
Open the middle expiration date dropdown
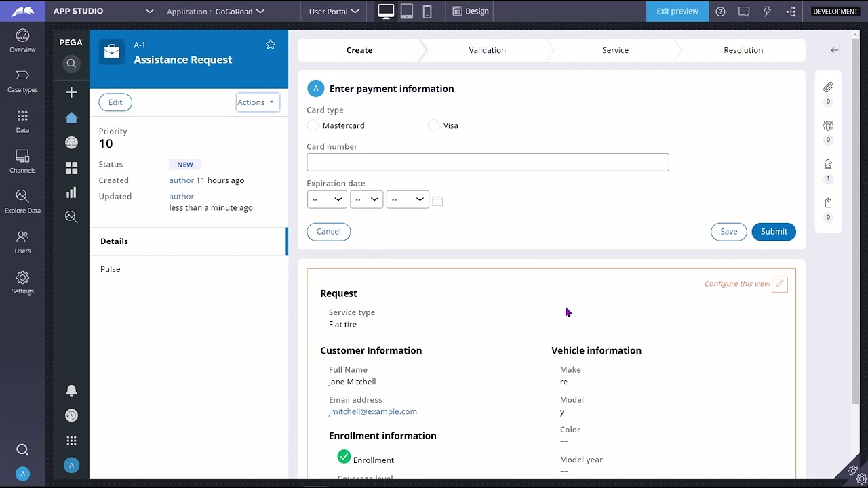point(367,199)
